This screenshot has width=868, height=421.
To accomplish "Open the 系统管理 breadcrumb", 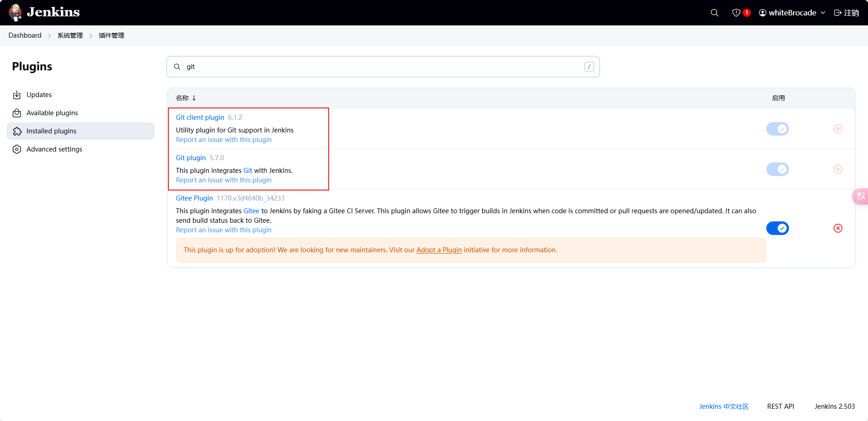I will point(70,35).
